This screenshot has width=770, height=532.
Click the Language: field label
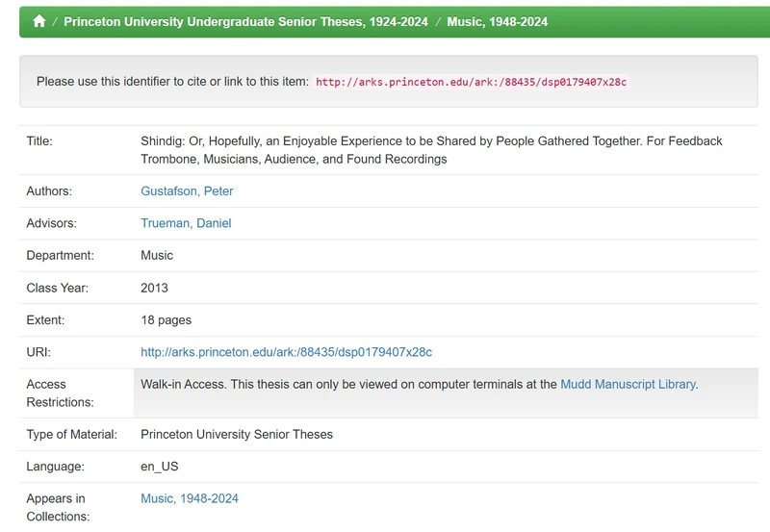pyautogui.click(x=56, y=467)
